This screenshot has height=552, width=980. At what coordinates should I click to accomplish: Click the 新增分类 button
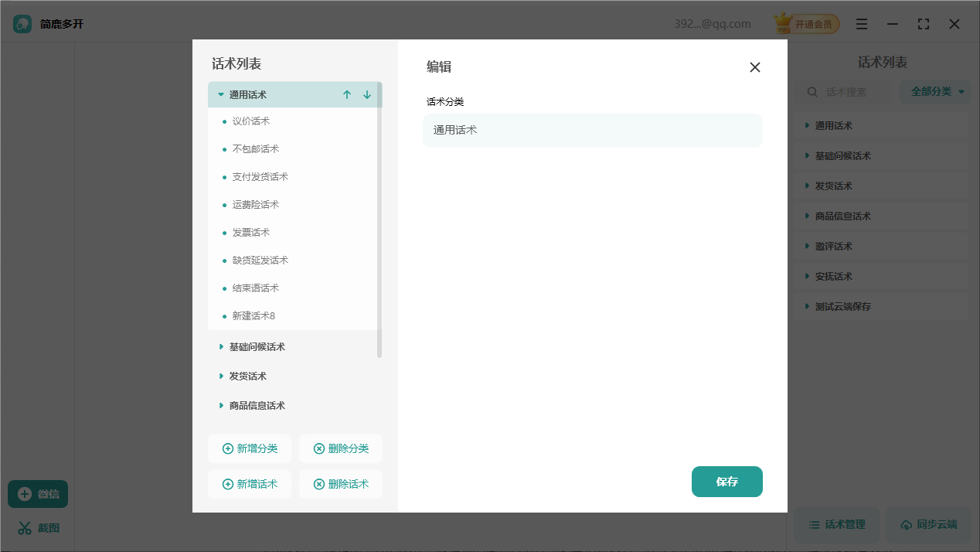[250, 448]
